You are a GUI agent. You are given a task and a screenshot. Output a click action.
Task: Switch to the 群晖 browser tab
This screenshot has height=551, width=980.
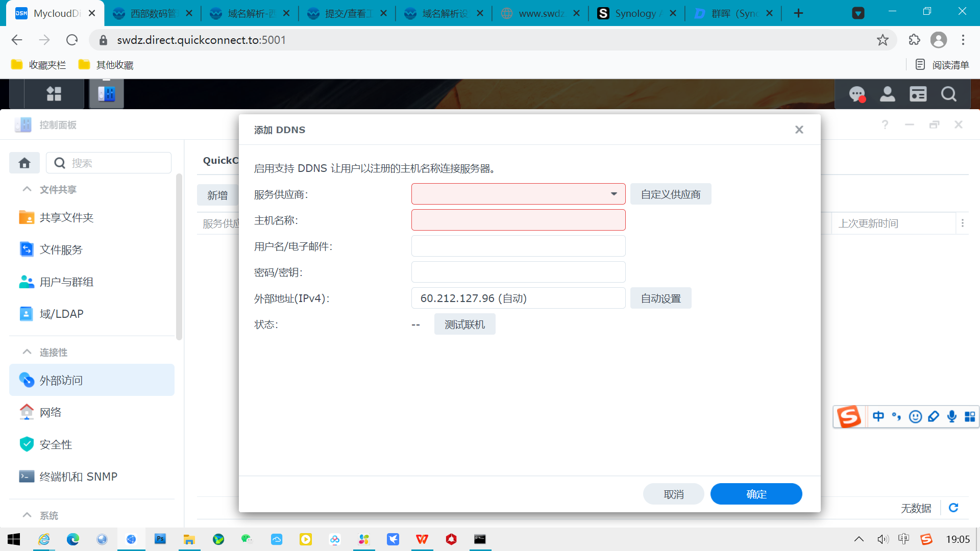tap(730, 13)
